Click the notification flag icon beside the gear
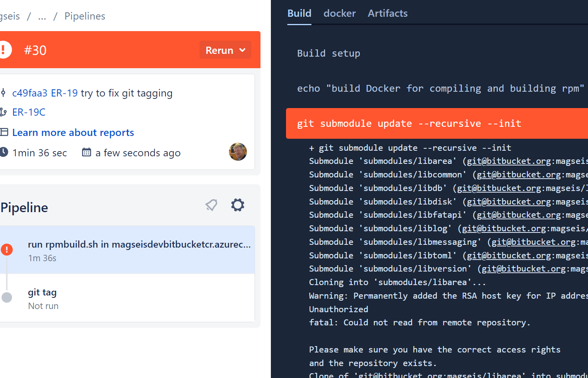 (x=211, y=205)
